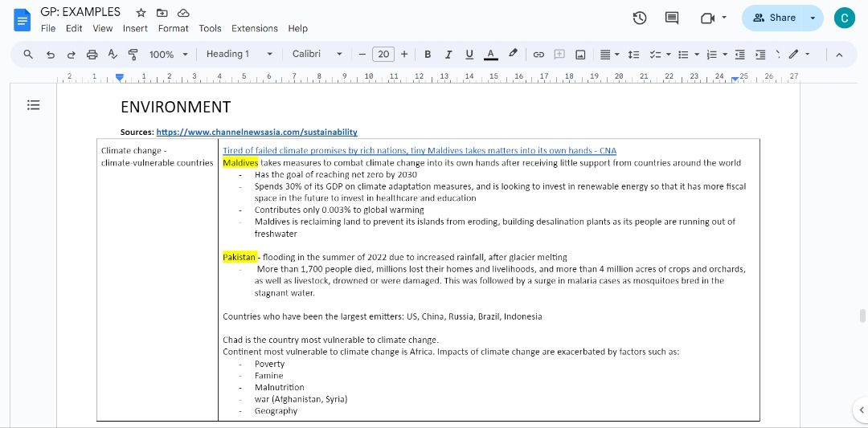The height and width of the screenshot is (428, 868).
Task: Click the insert image icon
Action: point(580,55)
